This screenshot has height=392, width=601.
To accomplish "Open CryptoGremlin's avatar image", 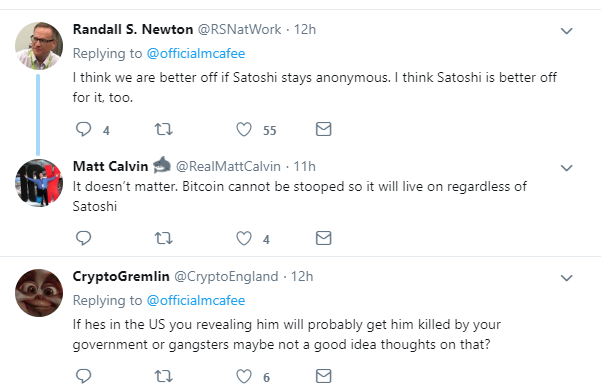I will (39, 293).
